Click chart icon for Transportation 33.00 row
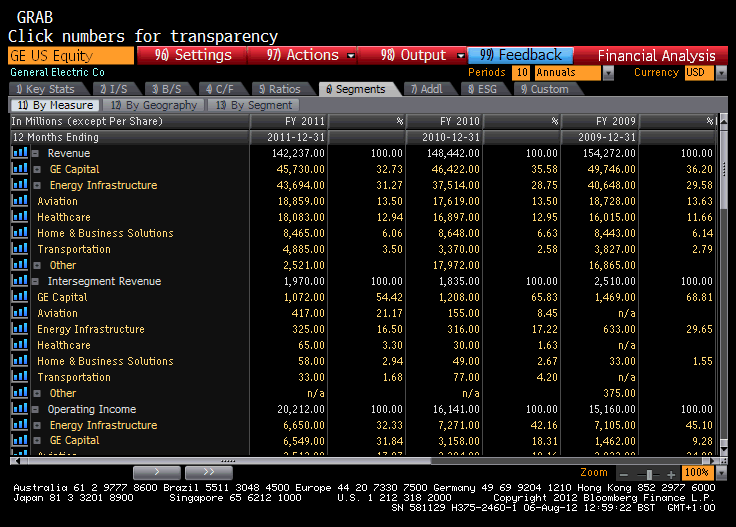 (20, 376)
